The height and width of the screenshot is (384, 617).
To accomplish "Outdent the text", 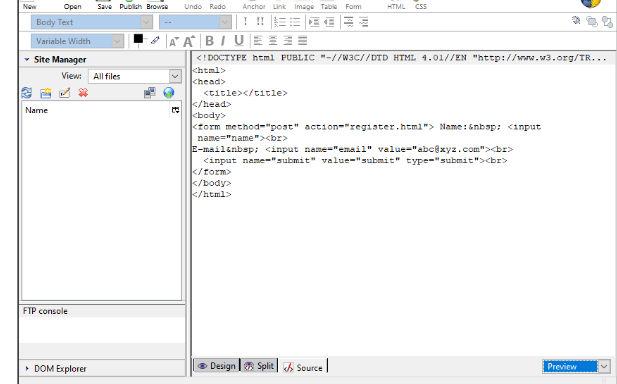I will point(329,22).
